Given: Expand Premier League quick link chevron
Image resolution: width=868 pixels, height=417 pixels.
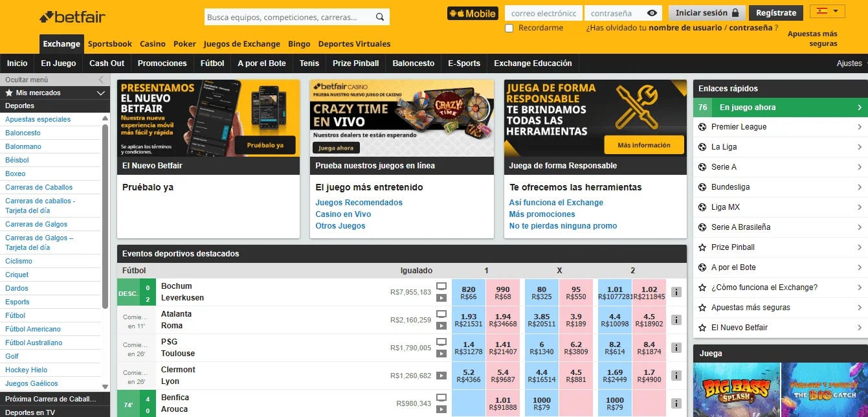Looking at the screenshot, I should [860, 127].
